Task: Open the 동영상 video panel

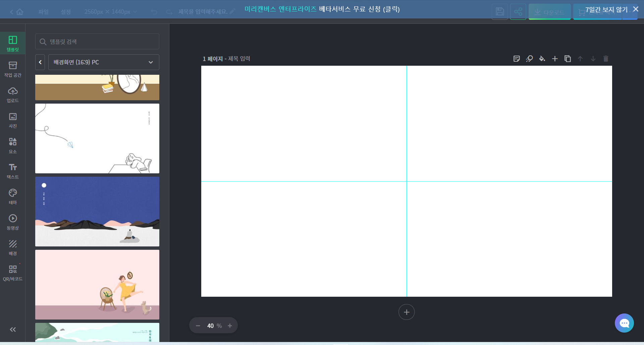Action: (13, 222)
